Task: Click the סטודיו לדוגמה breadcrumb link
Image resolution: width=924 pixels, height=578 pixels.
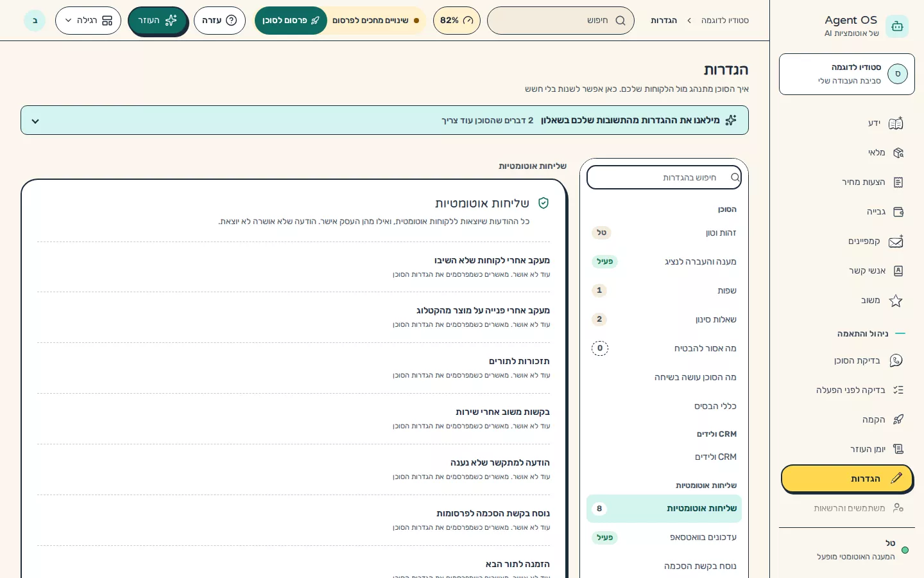Action: pyautogui.click(x=725, y=21)
